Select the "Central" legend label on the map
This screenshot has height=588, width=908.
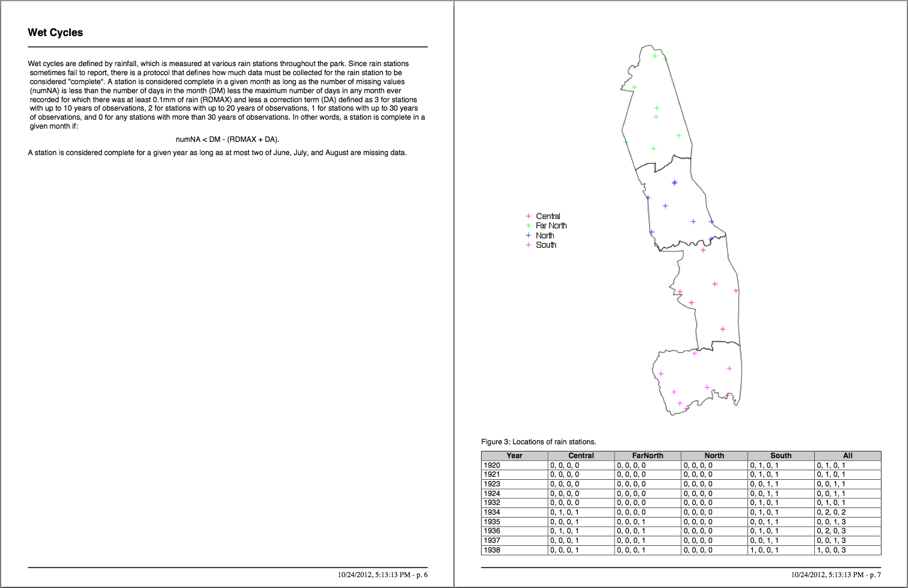click(x=548, y=216)
